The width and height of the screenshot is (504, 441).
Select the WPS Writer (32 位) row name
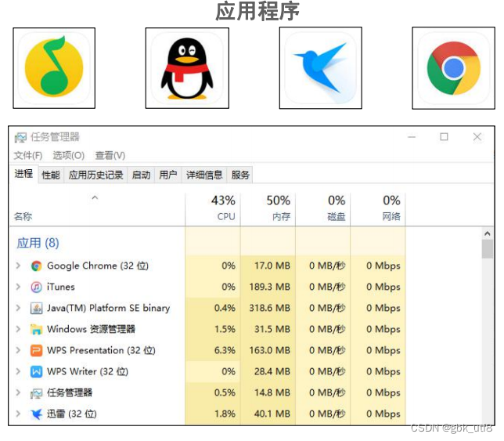pyautogui.click(x=88, y=371)
